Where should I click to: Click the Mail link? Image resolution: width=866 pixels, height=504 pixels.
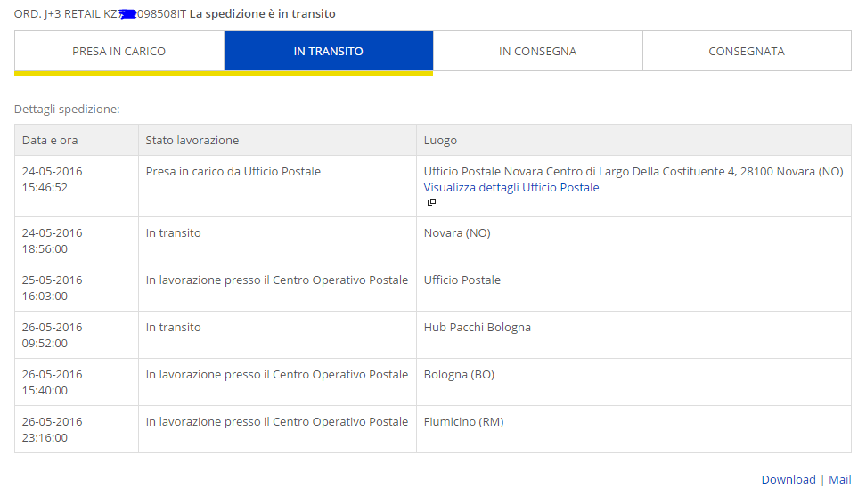[x=839, y=479]
